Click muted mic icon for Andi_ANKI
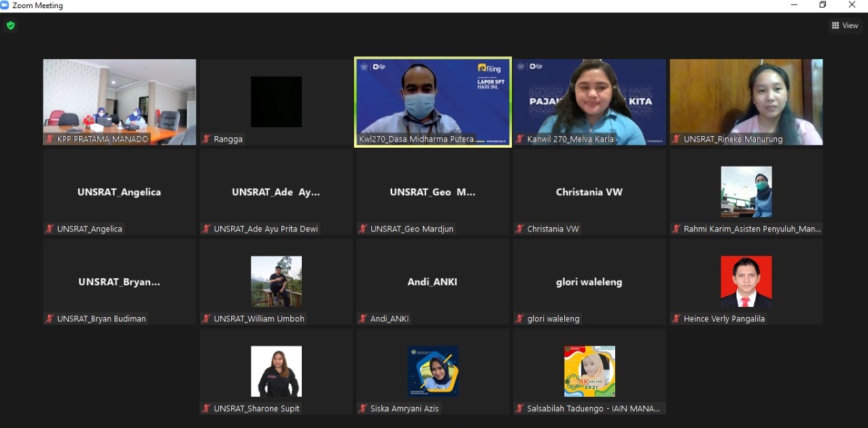This screenshot has width=868, height=428. point(363,319)
